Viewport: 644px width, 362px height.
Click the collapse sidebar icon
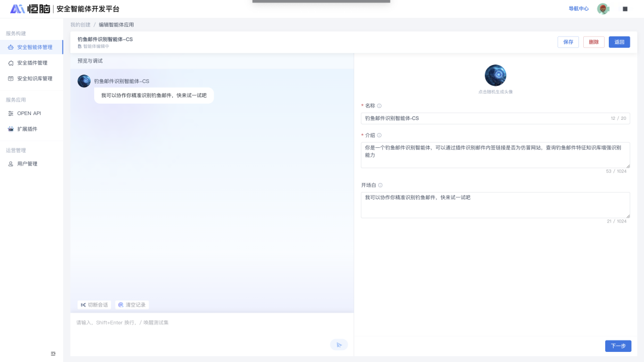point(53,354)
